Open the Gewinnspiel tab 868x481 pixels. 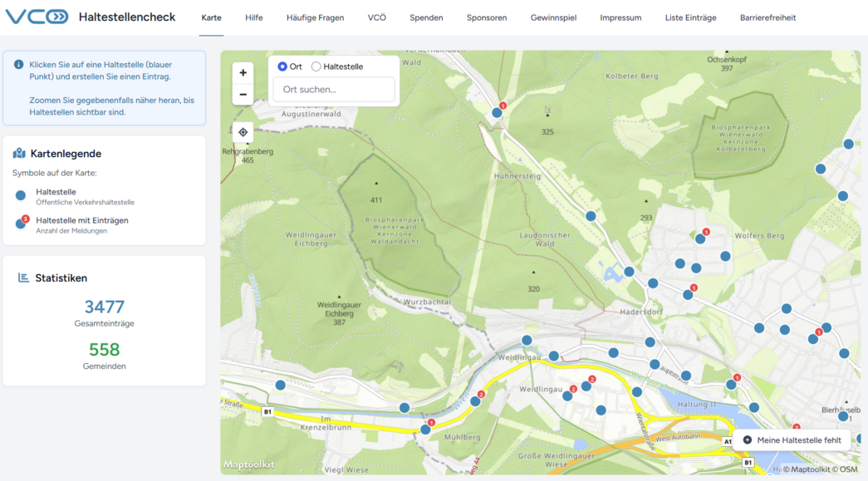click(x=553, y=17)
